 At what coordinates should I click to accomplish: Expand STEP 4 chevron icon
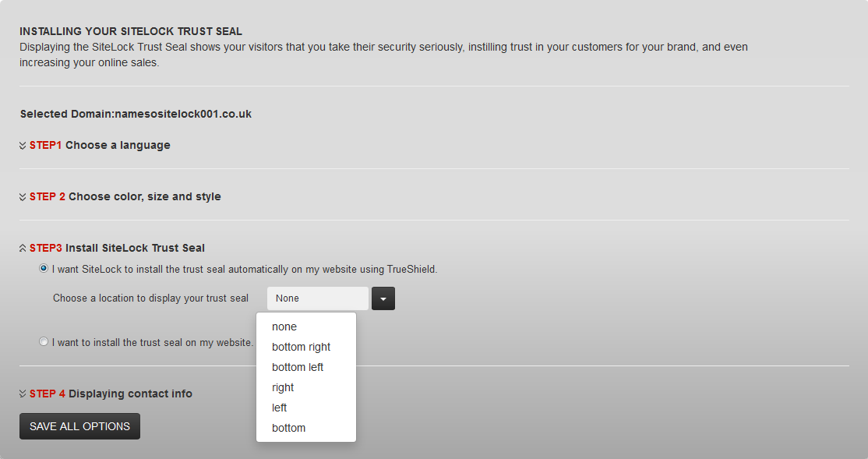click(23, 394)
